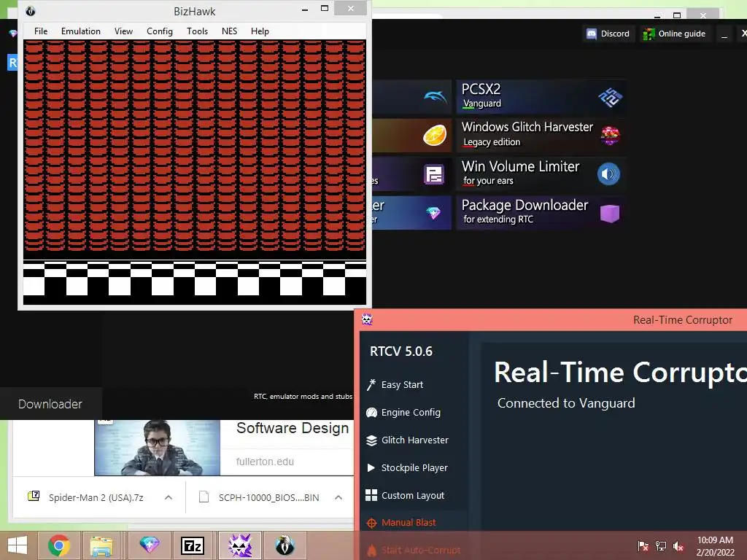Click the Glitch Harvester layers icon

(371, 440)
